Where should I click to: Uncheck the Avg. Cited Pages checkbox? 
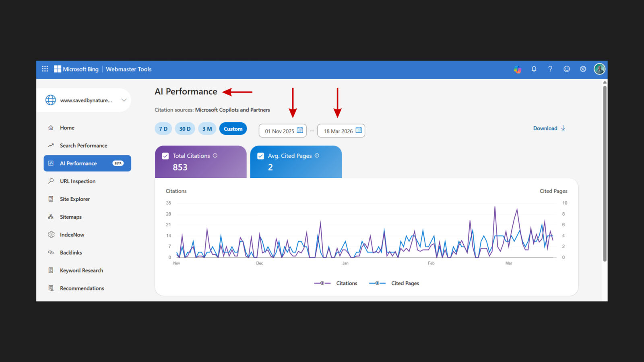[x=260, y=155]
